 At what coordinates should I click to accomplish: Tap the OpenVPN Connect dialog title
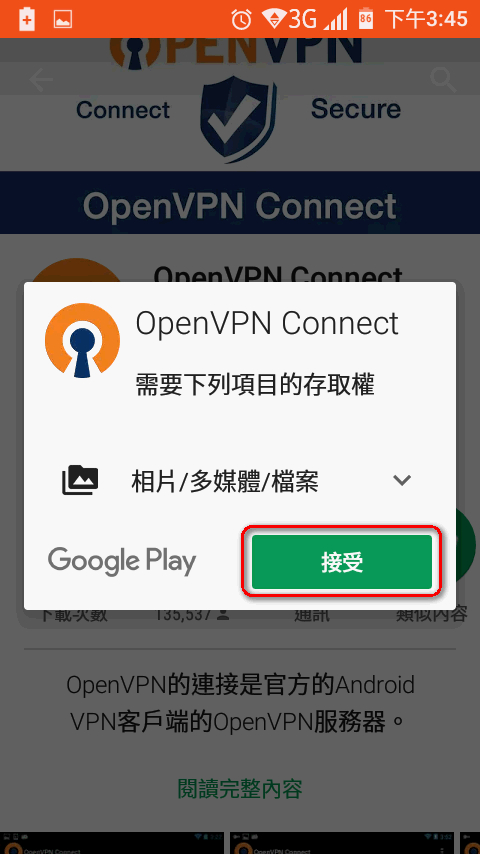267,324
